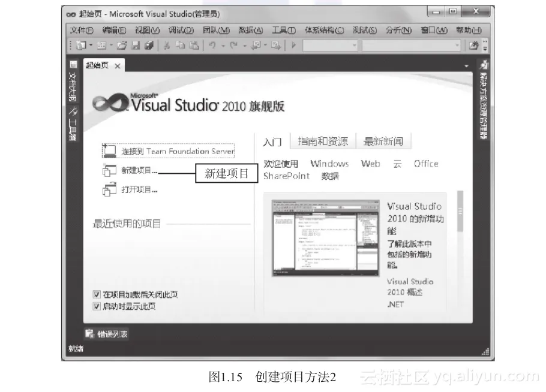Viewport: 546px width, 392px height.
Task: Click the Copy toolbar icon
Action: point(180,45)
